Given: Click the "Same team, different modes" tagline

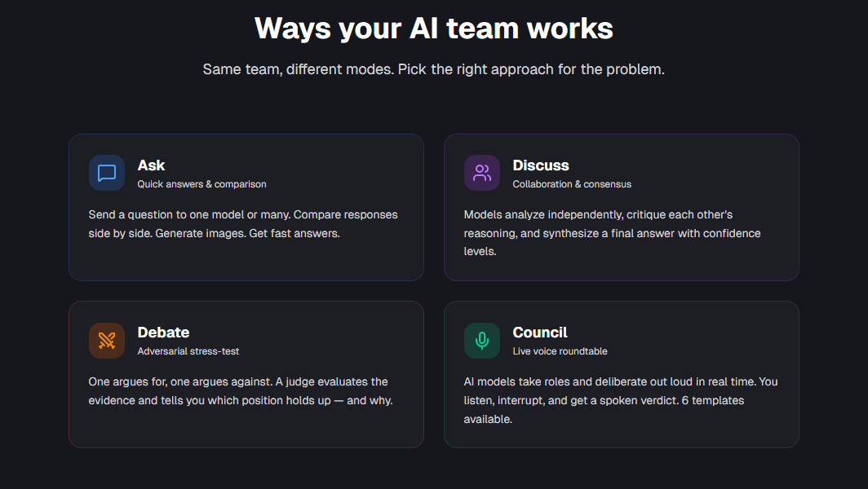Looking at the screenshot, I should tap(434, 69).
